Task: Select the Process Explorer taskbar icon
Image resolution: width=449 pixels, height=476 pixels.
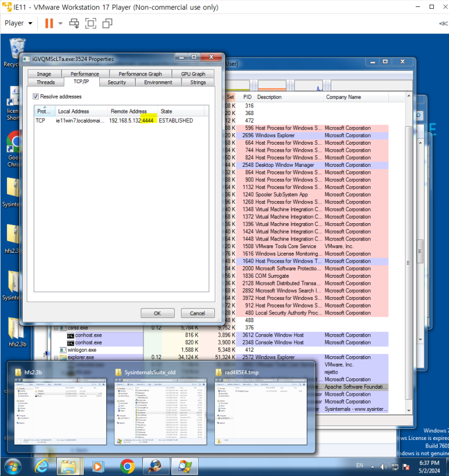Action: click(x=185, y=467)
